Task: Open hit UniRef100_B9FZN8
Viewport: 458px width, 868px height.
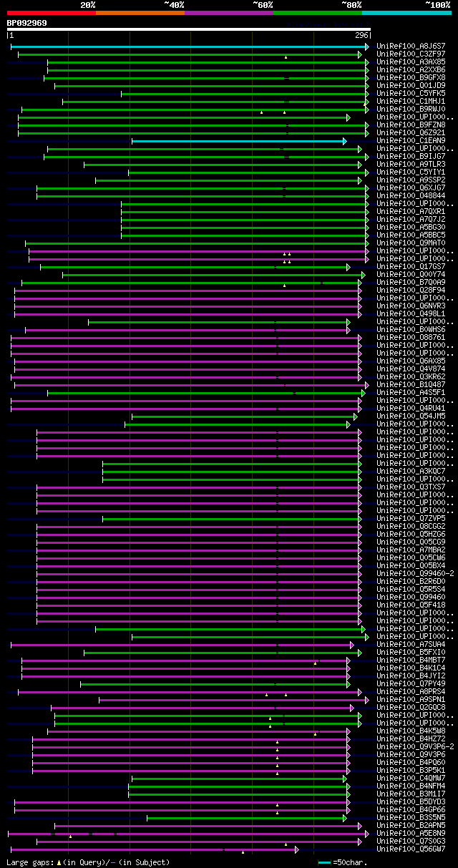Action: [x=411, y=125]
